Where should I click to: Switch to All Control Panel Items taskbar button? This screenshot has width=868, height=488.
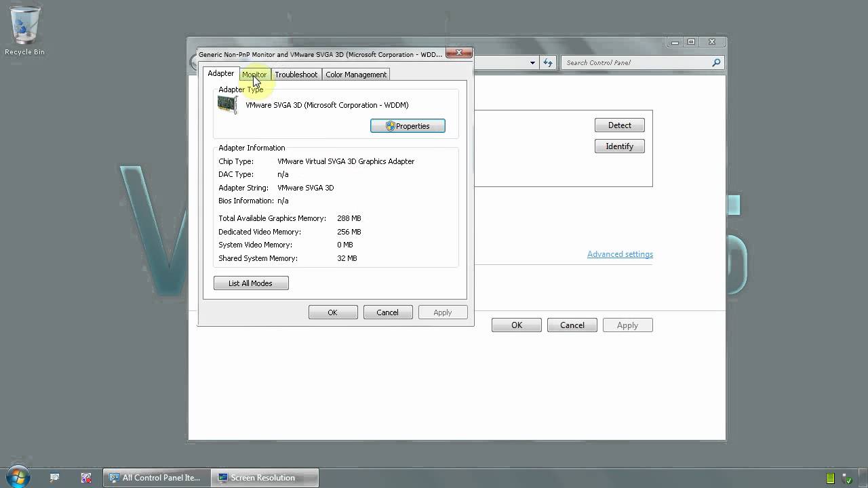click(157, 478)
